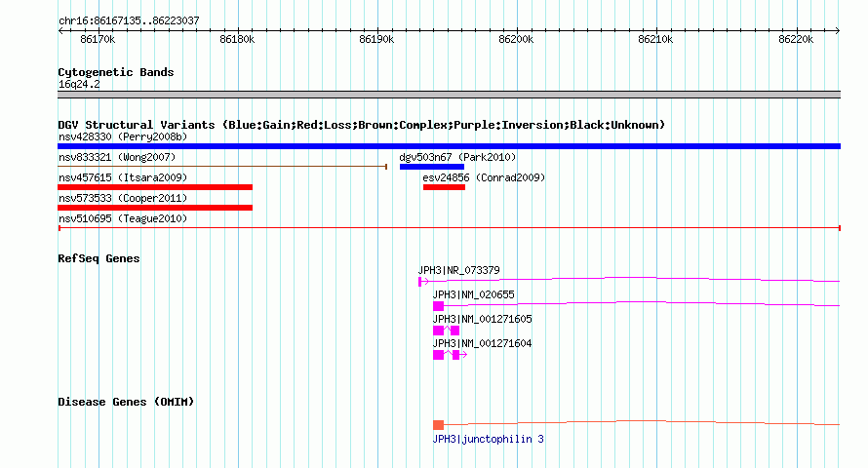Click the nsv428330 (Perry2008b) variant label
The image size is (868, 468).
pyautogui.click(x=123, y=136)
